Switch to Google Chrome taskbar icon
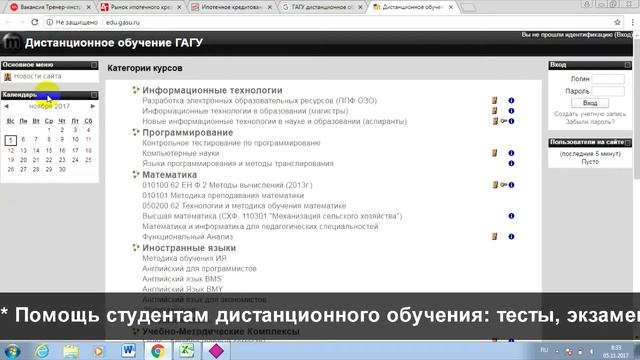Image resolution: width=640 pixels, height=360 pixels. point(158,351)
